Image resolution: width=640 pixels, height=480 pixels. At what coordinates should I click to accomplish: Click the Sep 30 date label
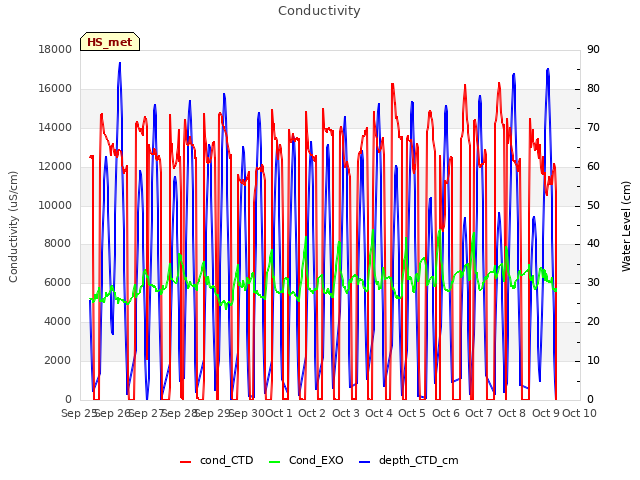pos(247,413)
